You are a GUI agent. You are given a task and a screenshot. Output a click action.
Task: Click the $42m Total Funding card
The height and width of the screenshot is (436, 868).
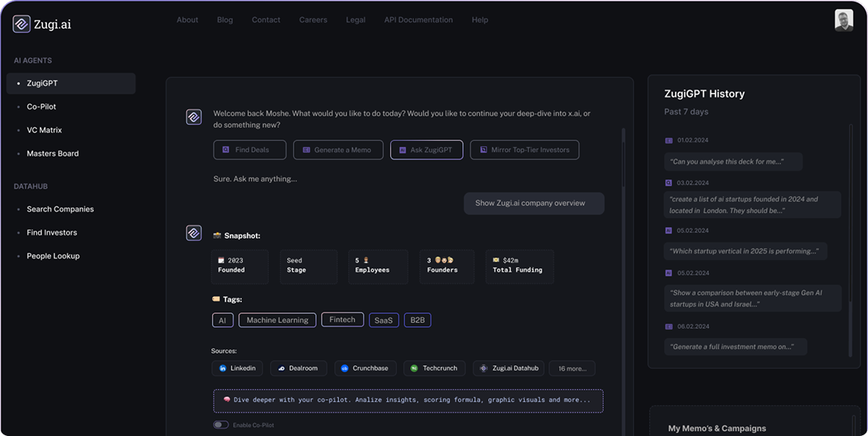coord(519,266)
